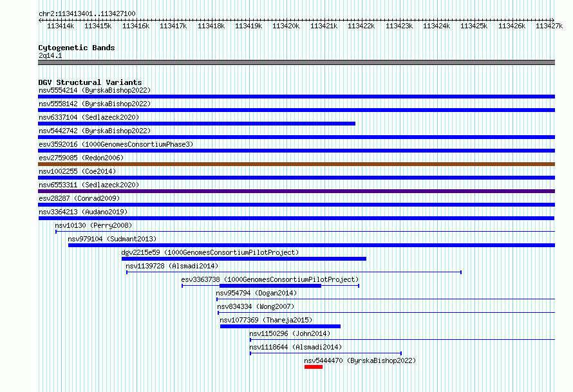This screenshot has height=392, width=573.
Task: Click ruler position 113416k
Action: click(x=136, y=26)
